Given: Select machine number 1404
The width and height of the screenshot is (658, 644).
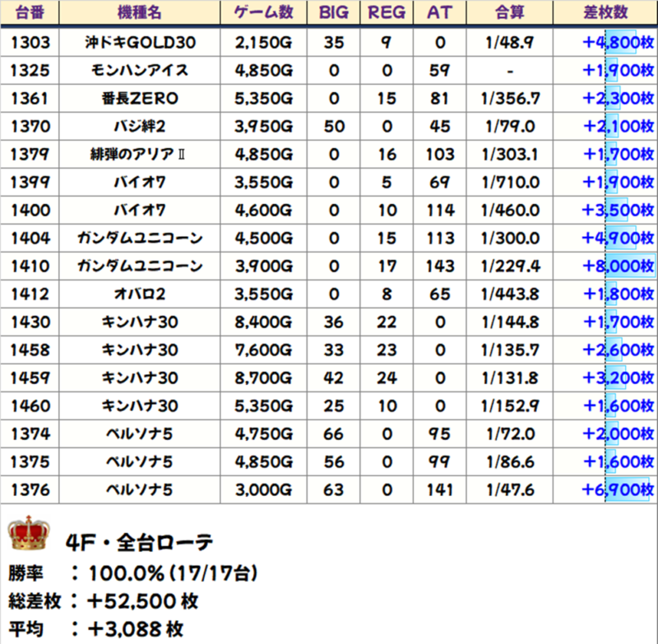Looking at the screenshot, I should click(x=30, y=239).
